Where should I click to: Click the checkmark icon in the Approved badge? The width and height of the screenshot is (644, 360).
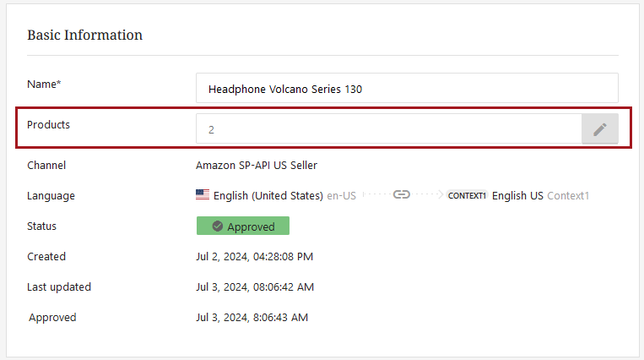(x=217, y=226)
